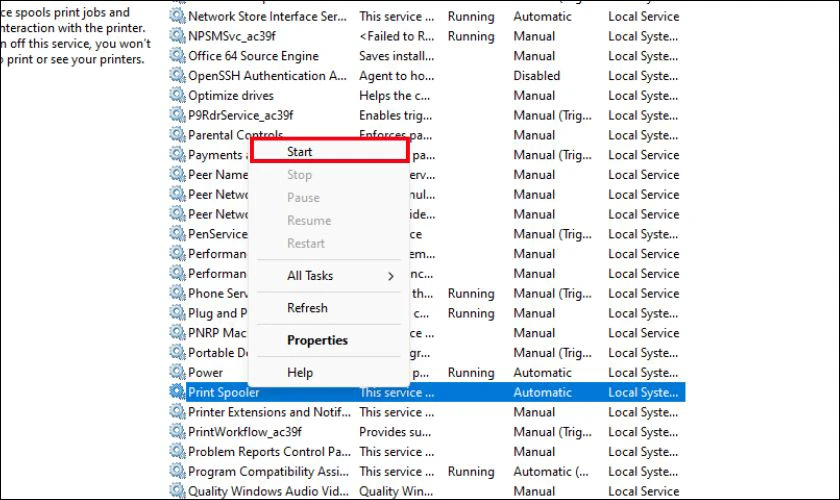Select the PrintWorkflow_ac39f service name
The height and width of the screenshot is (500, 840).
click(245, 432)
